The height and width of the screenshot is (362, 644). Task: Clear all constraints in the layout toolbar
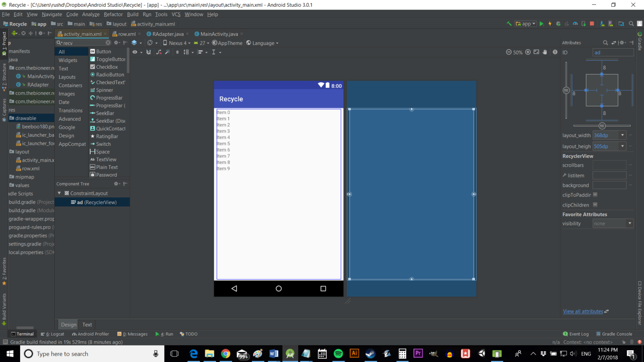158,52
